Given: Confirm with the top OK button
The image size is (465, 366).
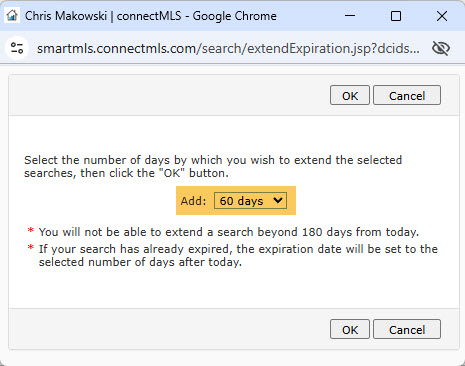Looking at the screenshot, I should 350,95.
